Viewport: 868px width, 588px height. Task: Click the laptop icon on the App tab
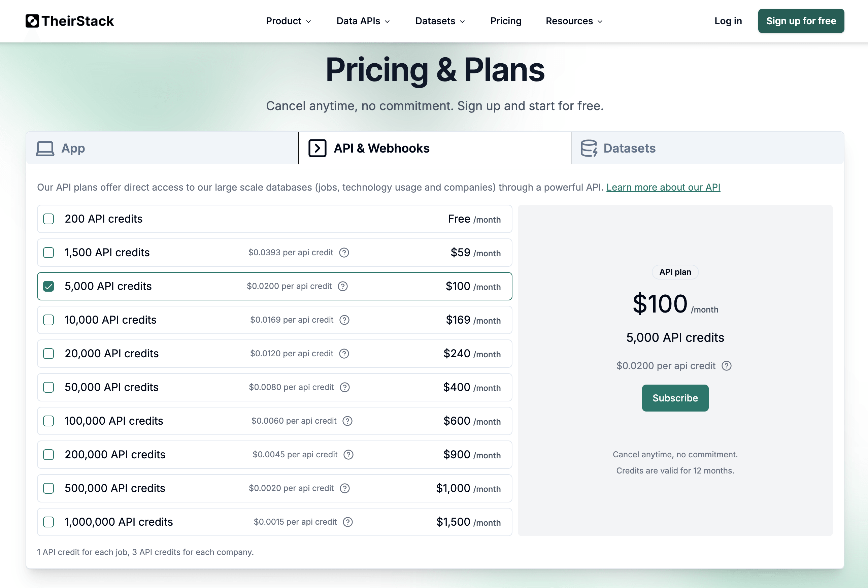click(x=45, y=148)
